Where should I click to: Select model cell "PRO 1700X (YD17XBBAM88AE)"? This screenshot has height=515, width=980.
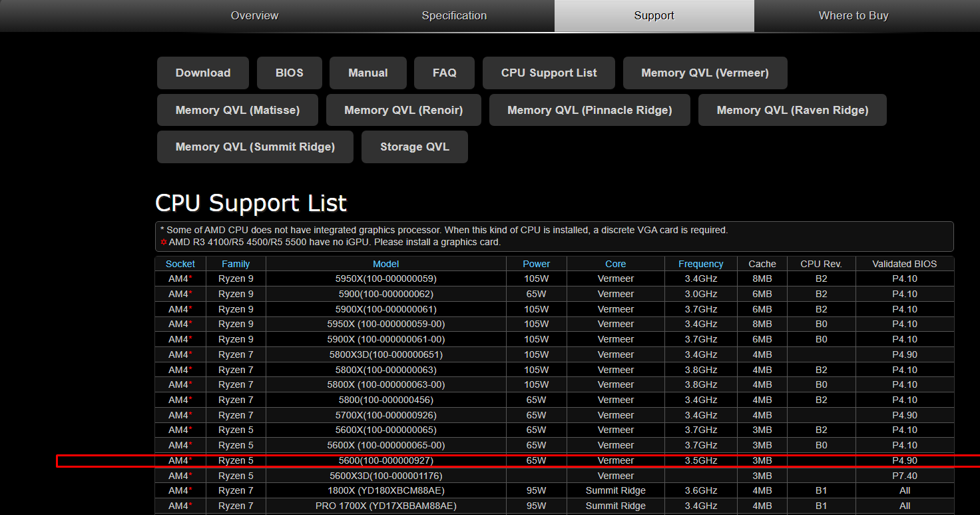[x=386, y=506]
